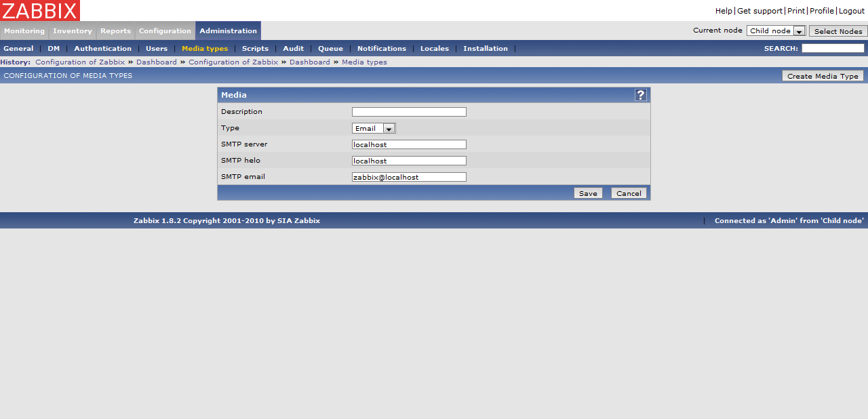Expand the Current node dropdown

pos(776,31)
